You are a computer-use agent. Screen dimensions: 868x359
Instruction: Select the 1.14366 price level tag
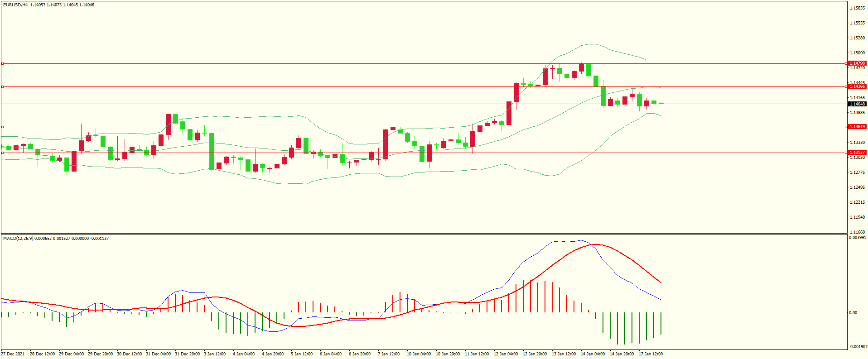(x=857, y=86)
